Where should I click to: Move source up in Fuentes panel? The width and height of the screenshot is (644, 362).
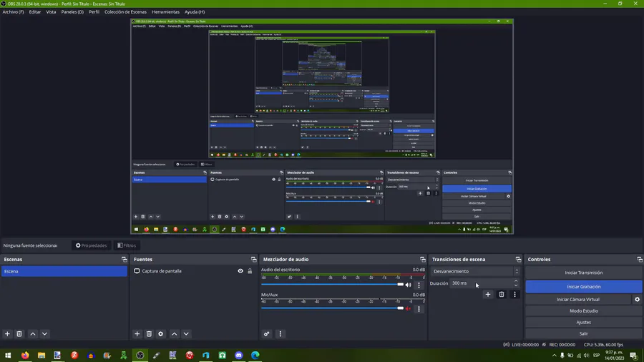click(x=175, y=333)
